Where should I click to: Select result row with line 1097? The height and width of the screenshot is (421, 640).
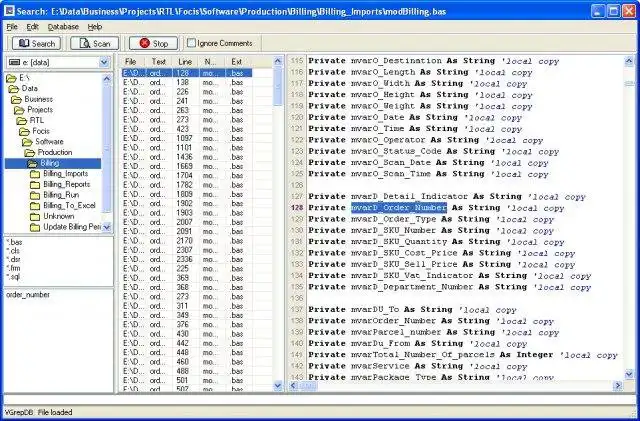[x=187, y=138]
